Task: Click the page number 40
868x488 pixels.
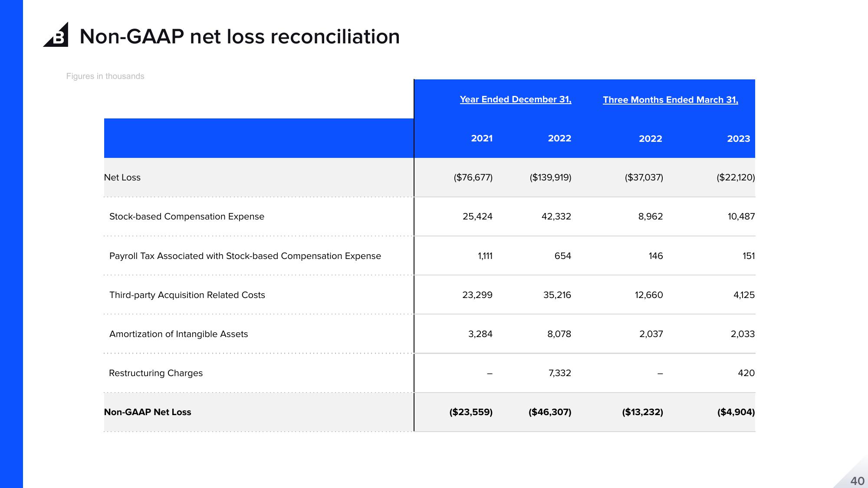Action: [x=857, y=481]
